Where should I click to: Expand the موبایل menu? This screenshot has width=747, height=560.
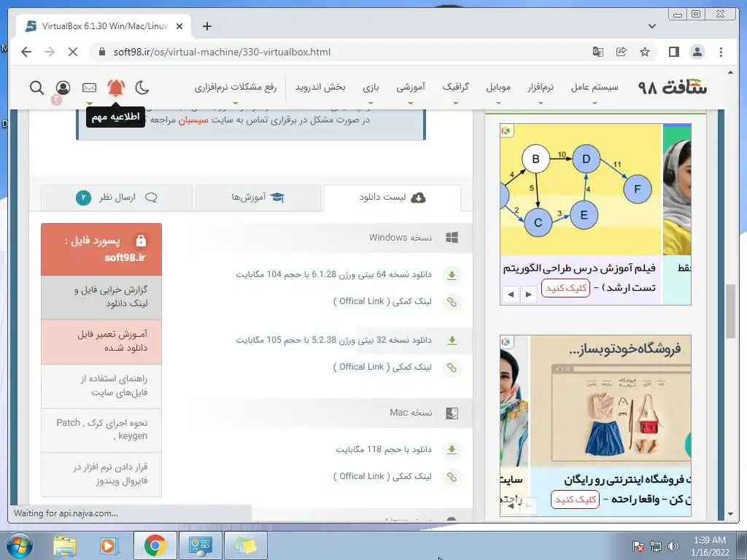tap(498, 87)
